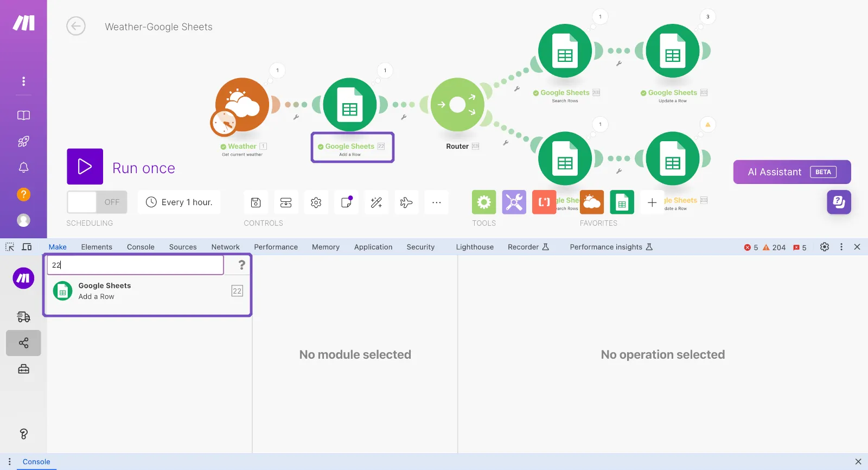868x470 pixels.
Task: Select the Router module
Action: pos(457,105)
